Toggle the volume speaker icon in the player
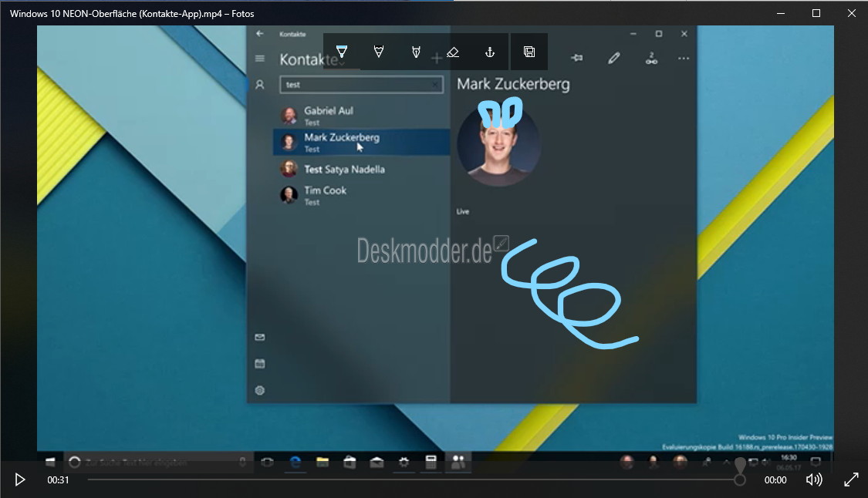868x498 pixels. (814, 479)
